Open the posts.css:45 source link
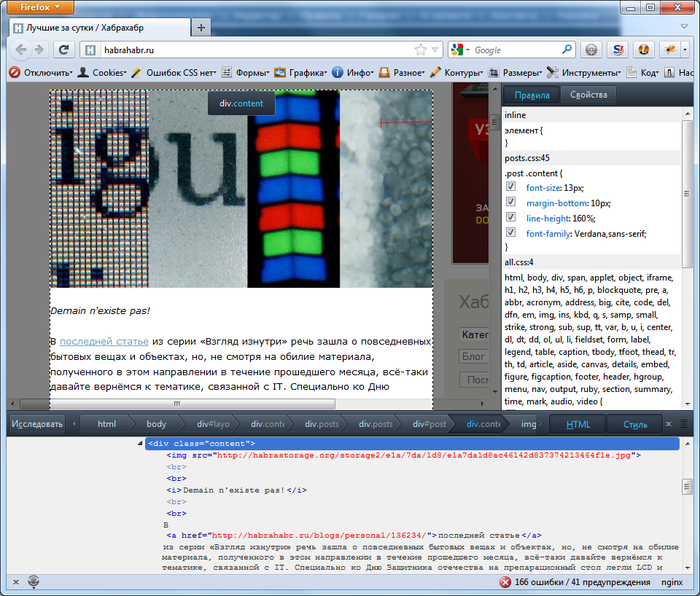 tap(527, 158)
